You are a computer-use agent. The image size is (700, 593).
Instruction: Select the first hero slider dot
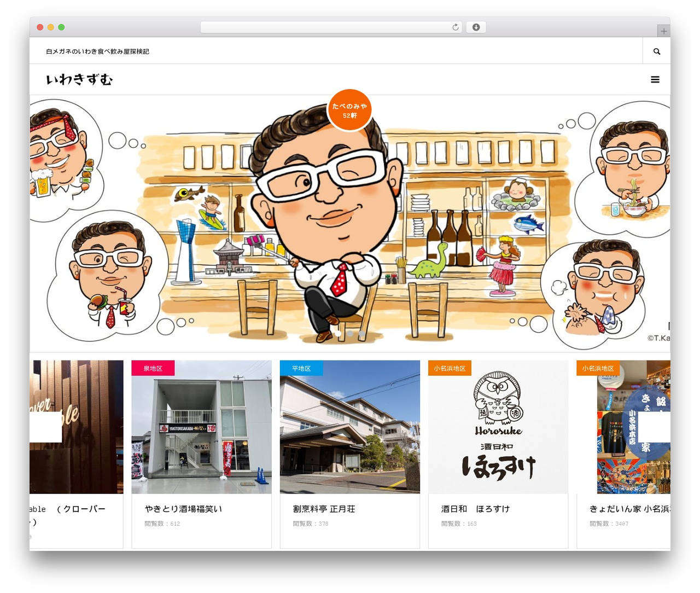tap(339, 333)
